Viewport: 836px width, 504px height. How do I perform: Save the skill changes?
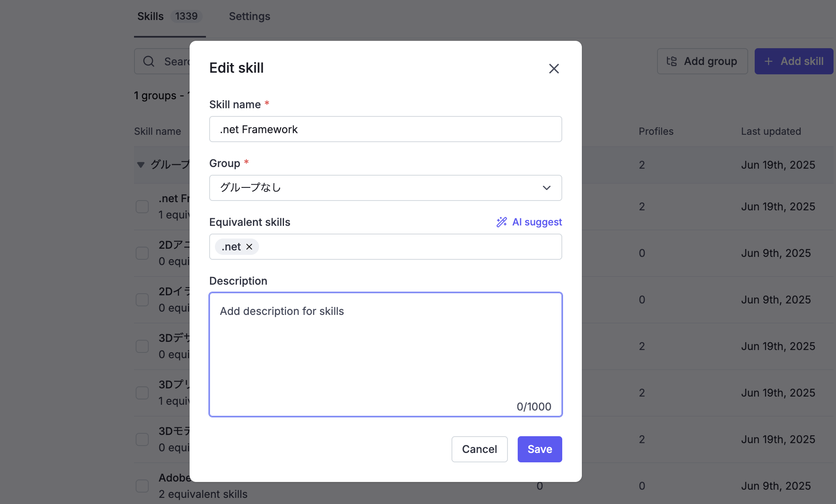pyautogui.click(x=540, y=449)
